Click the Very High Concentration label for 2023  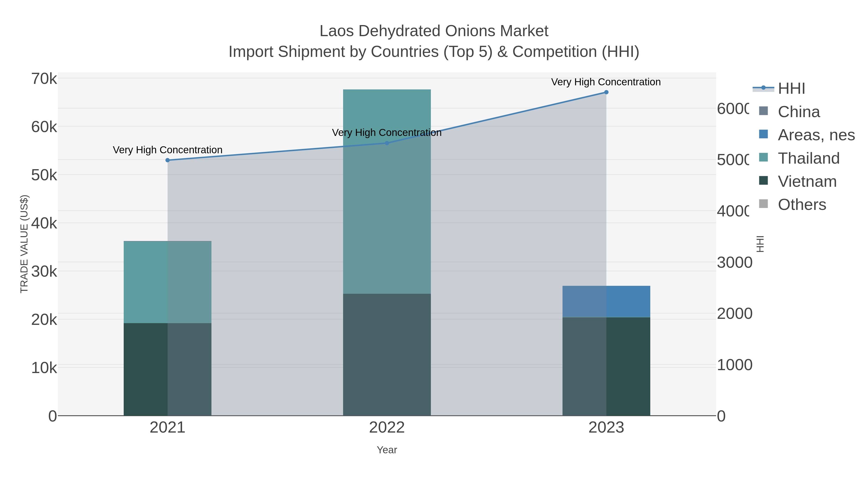pyautogui.click(x=606, y=82)
